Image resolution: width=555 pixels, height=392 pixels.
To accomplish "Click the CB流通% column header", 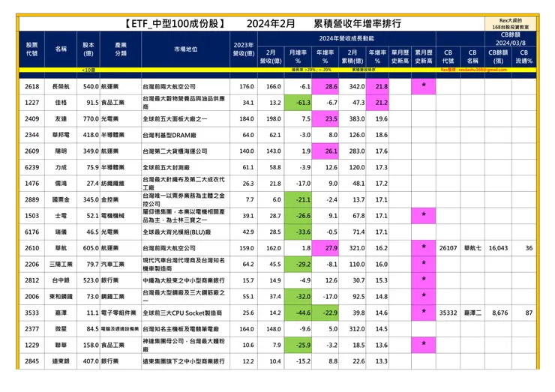I will click(x=523, y=57).
